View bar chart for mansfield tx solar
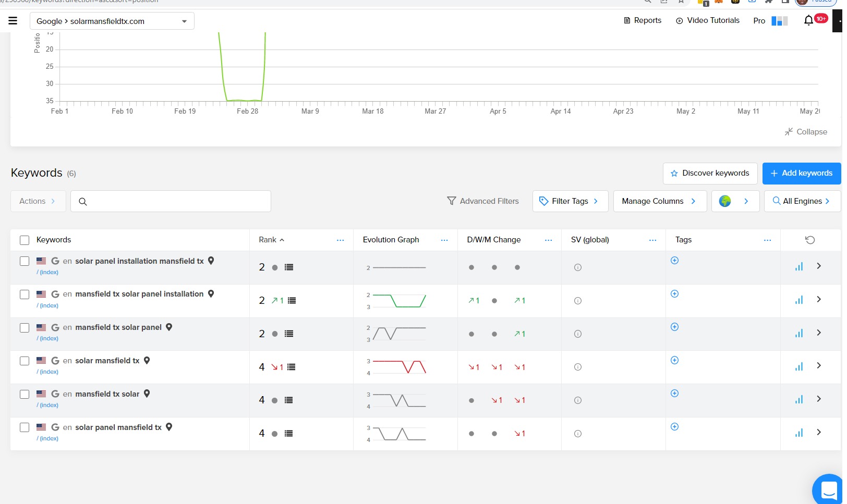 tap(798, 400)
